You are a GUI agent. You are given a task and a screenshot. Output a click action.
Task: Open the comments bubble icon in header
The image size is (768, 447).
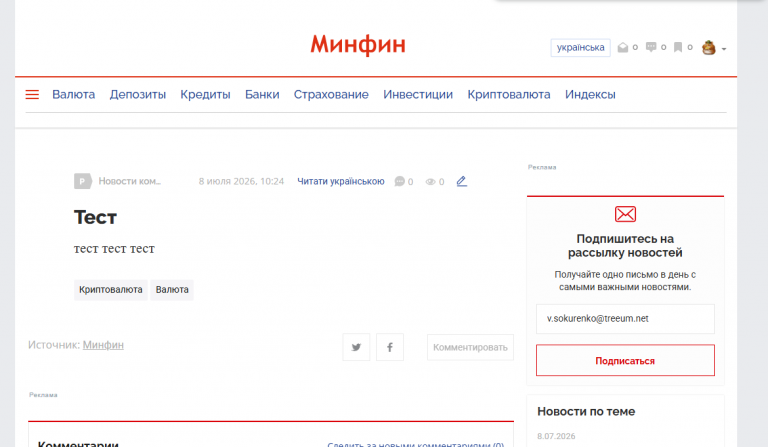coord(651,47)
